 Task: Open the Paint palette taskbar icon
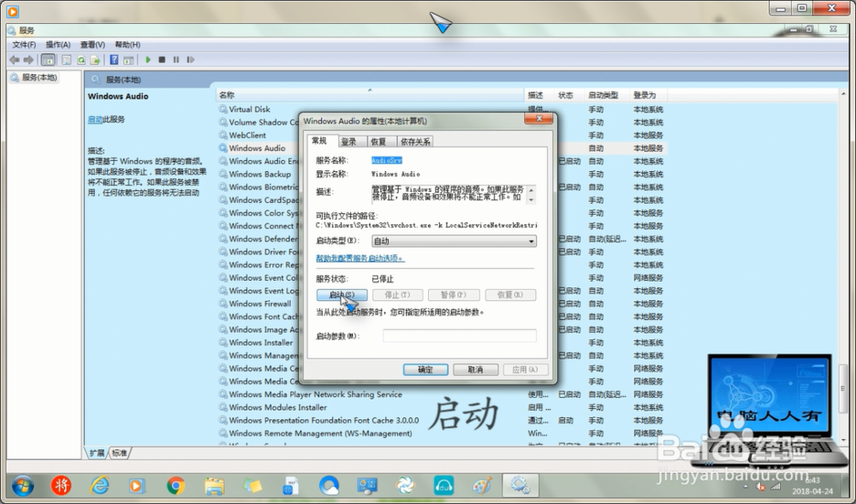pyautogui.click(x=481, y=485)
